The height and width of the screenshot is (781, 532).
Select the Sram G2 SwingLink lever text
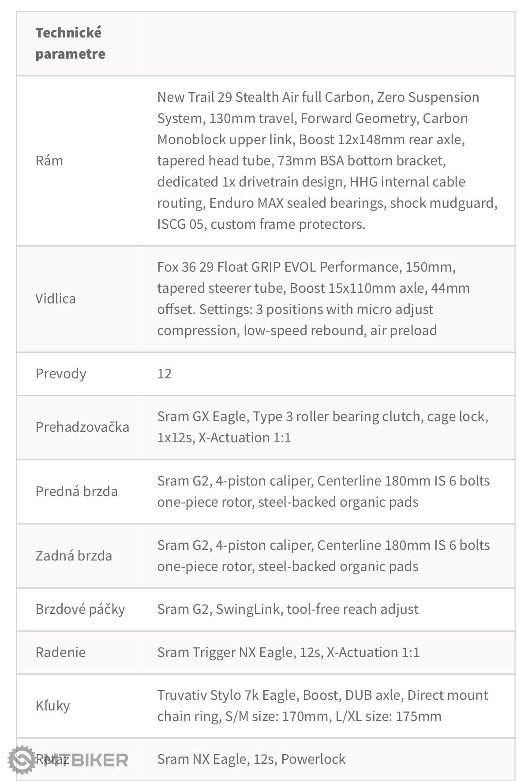[288, 609]
